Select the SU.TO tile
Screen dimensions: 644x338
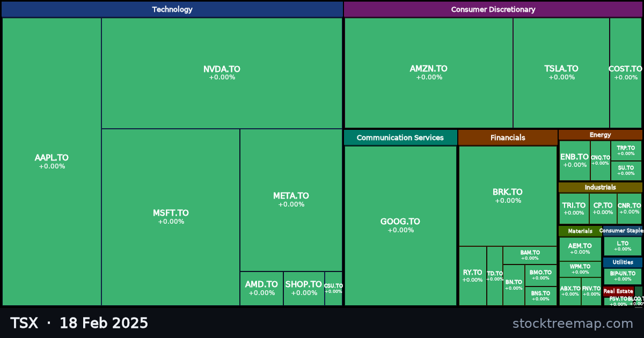pos(626,171)
